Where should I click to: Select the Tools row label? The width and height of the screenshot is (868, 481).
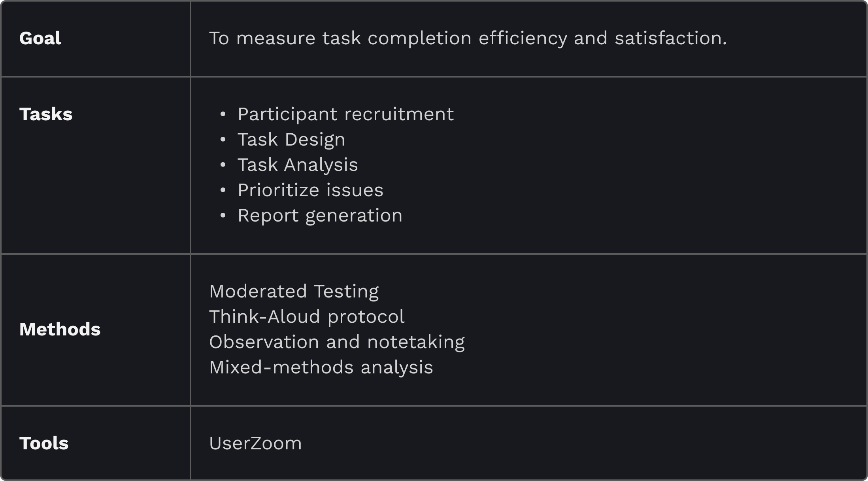44,443
